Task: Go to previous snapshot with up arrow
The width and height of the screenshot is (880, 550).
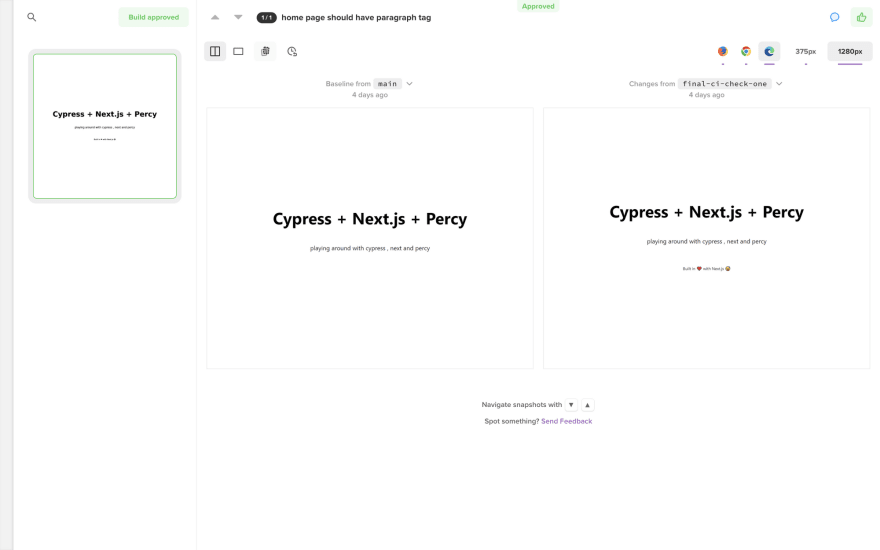Action: 215,17
